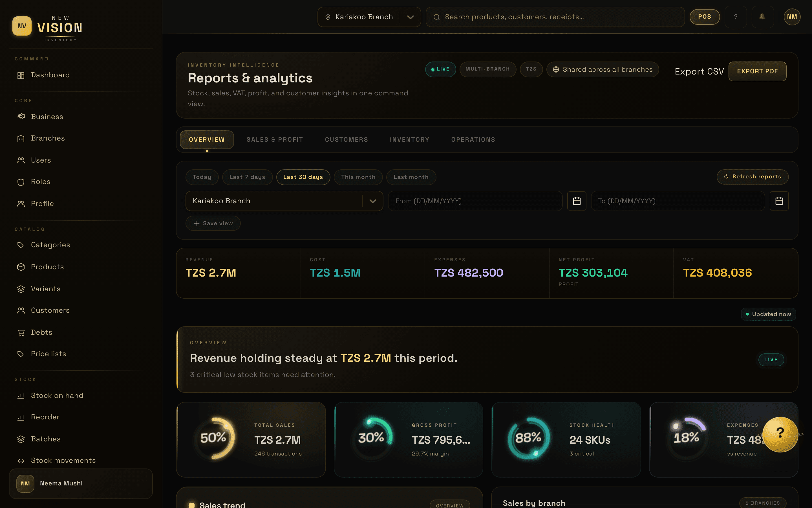Expand the top bar Kariakoo Branch dropdown arrow
Image resolution: width=812 pixels, height=508 pixels.
coord(410,17)
